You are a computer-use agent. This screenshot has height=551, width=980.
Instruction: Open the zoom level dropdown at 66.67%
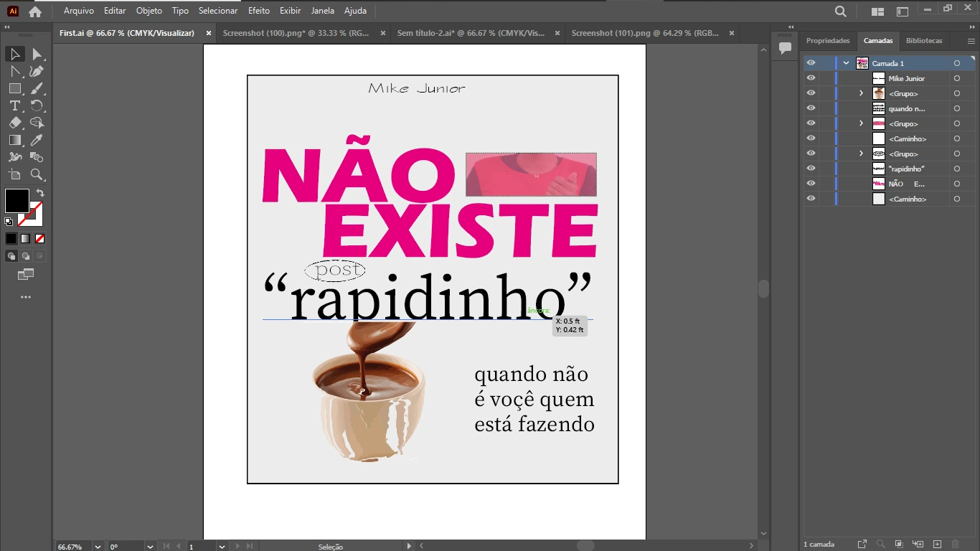(x=97, y=547)
